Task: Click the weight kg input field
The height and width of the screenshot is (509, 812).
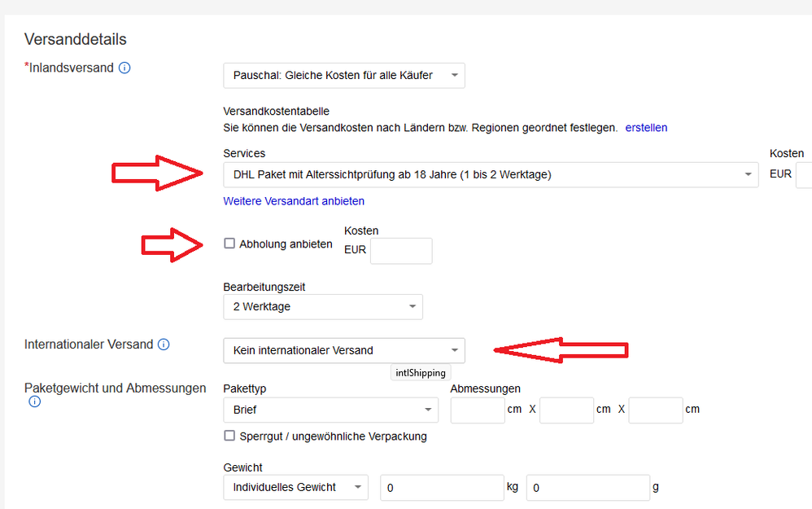Action: [442, 487]
